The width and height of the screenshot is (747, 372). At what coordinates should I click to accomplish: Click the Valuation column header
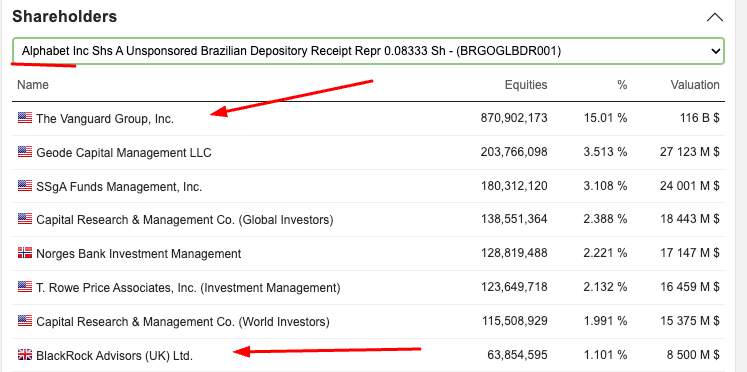[x=695, y=85]
